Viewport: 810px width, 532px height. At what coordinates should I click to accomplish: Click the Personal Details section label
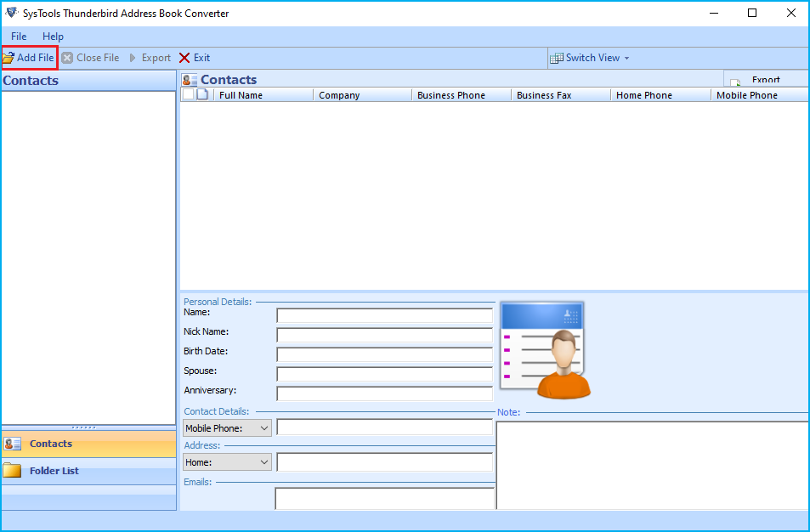tap(218, 302)
